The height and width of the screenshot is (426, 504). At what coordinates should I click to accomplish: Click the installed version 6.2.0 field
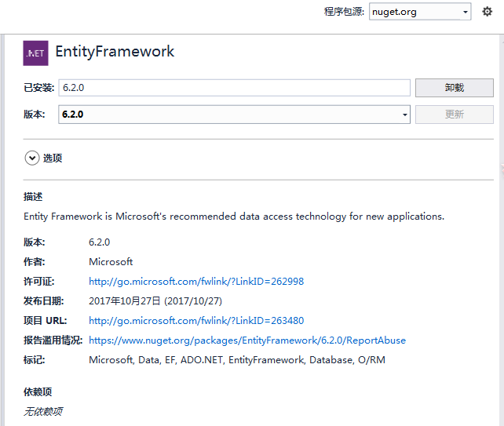234,88
